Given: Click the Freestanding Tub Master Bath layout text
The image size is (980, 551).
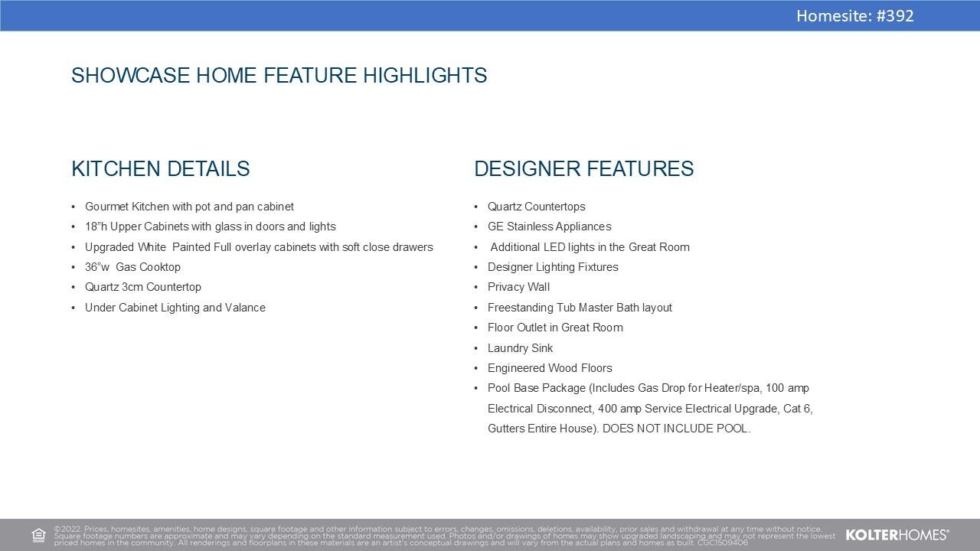Looking at the screenshot, I should [x=580, y=307].
